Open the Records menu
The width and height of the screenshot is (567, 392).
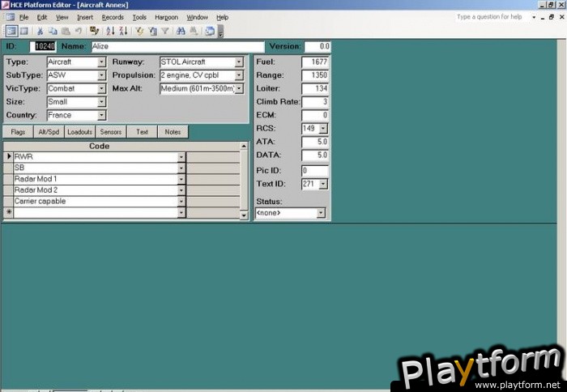(x=113, y=17)
